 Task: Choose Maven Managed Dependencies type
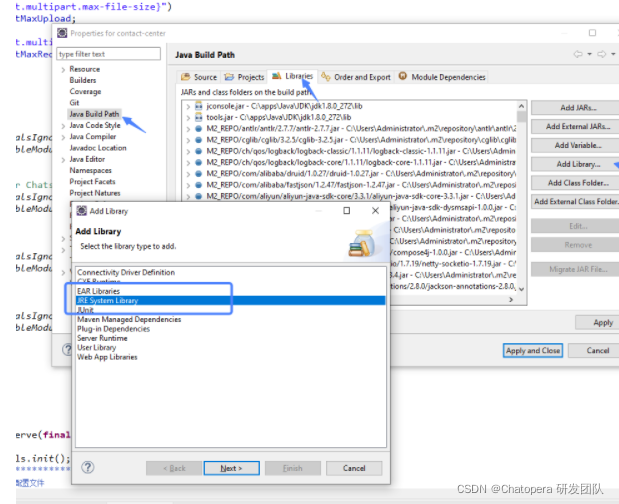tap(129, 319)
